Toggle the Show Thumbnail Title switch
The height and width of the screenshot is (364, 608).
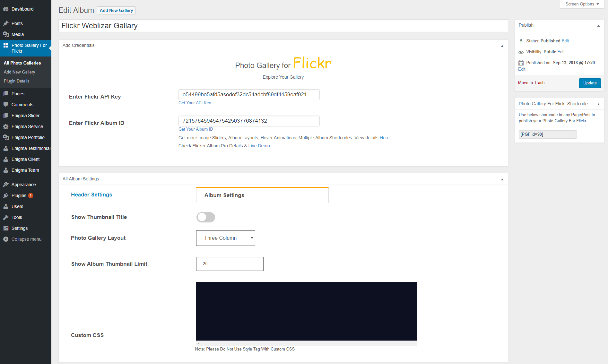tap(206, 217)
